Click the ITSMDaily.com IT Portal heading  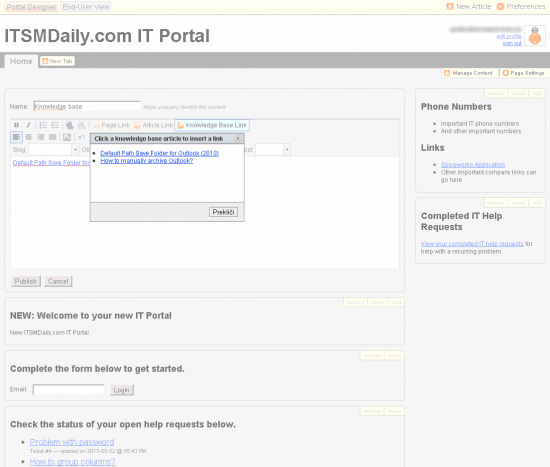107,36
